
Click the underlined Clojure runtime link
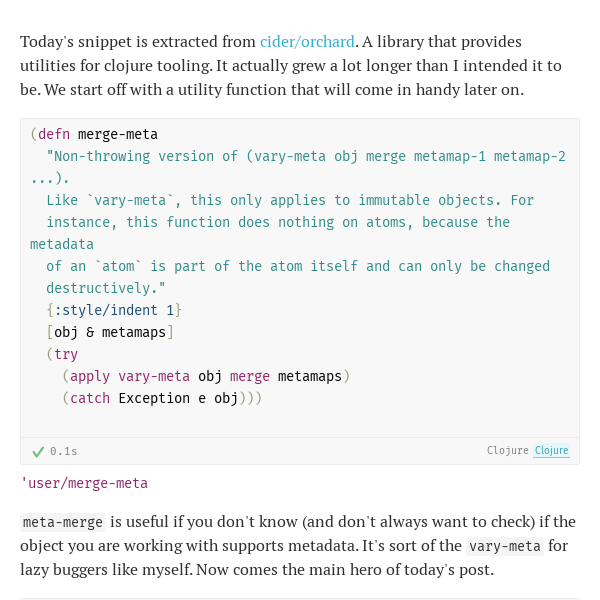click(551, 450)
